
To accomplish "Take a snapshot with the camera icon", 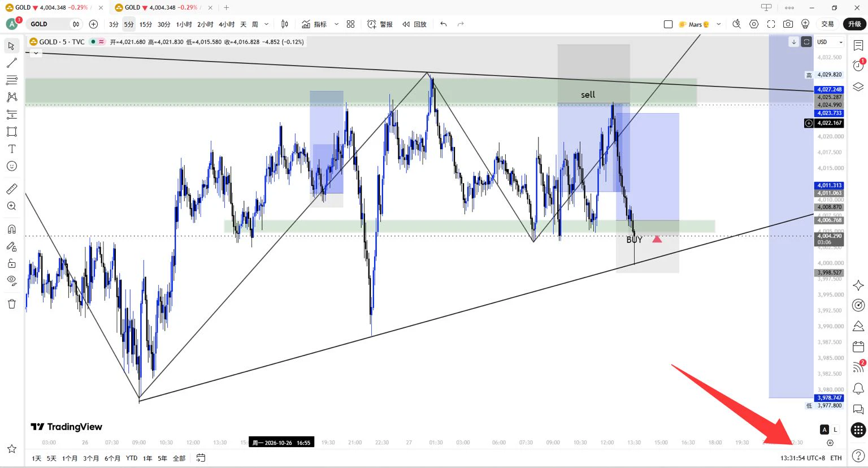I will 788,24.
